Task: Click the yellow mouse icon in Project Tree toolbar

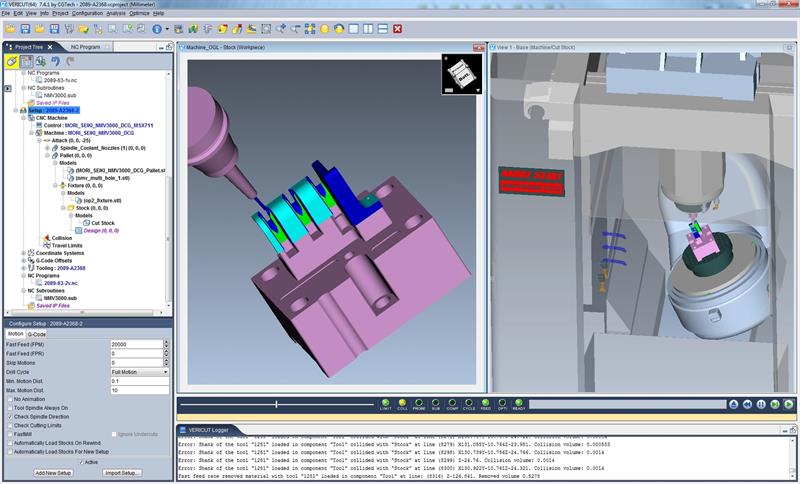Action: click(12, 61)
